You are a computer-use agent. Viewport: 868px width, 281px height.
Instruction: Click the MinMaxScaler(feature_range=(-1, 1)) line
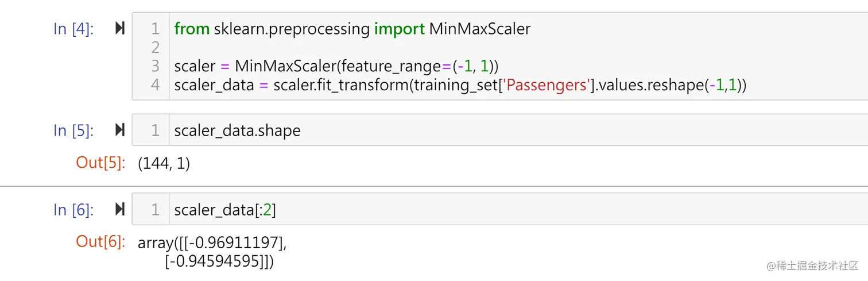click(336, 66)
